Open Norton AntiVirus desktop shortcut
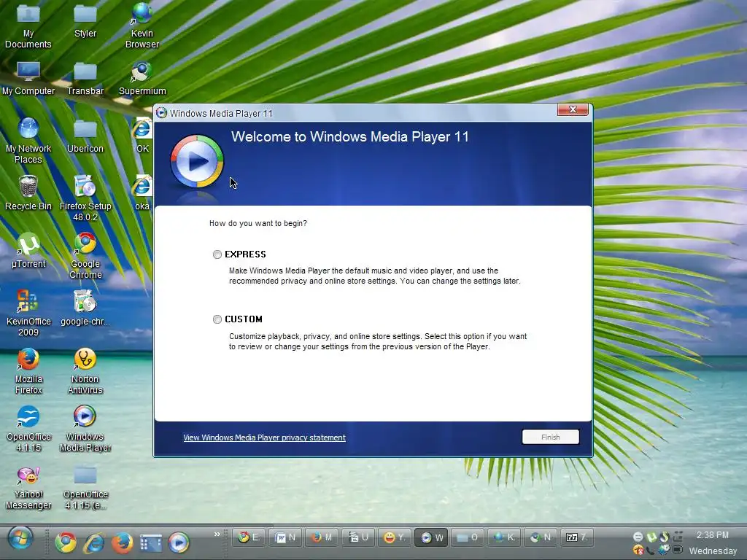The image size is (747, 560). click(x=85, y=371)
